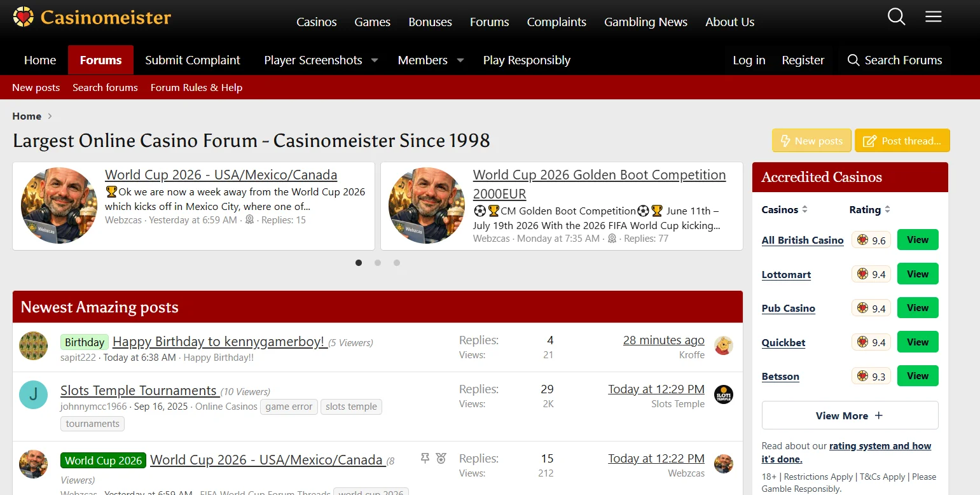Open World Cup 2026 thread in posts list
Image resolution: width=980 pixels, height=495 pixels.
(266, 460)
